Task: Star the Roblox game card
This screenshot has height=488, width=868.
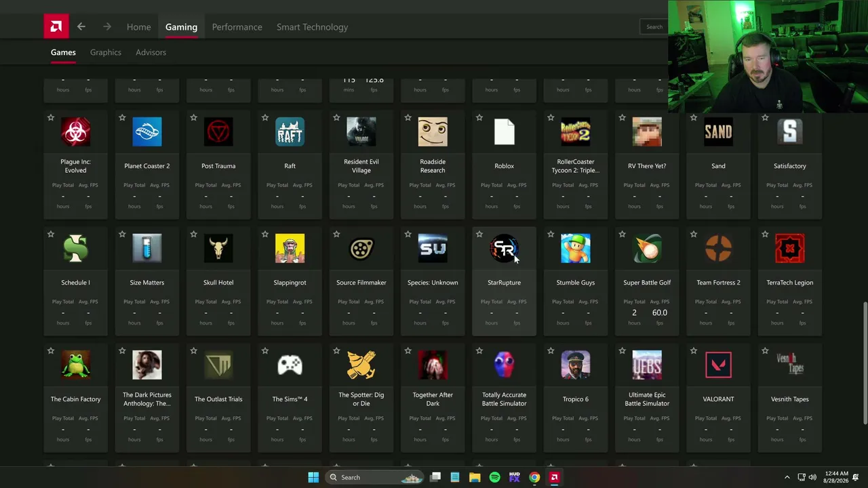Action: (x=479, y=118)
